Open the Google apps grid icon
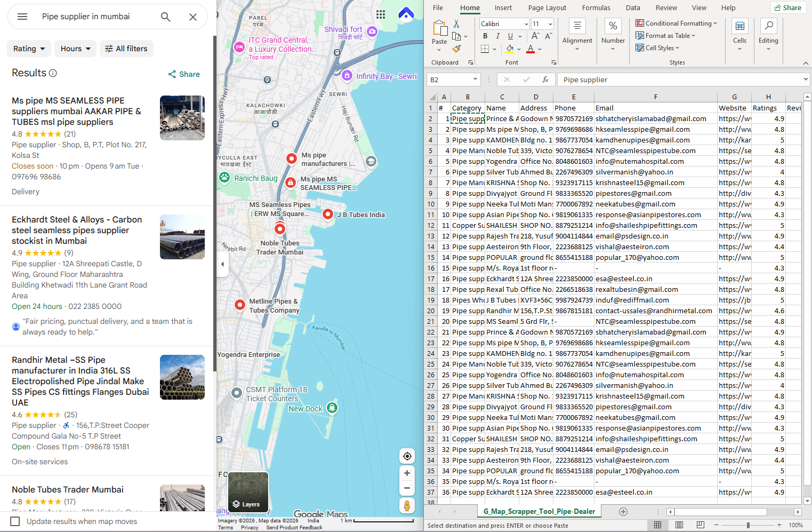The width and height of the screenshot is (812, 532). point(380,14)
